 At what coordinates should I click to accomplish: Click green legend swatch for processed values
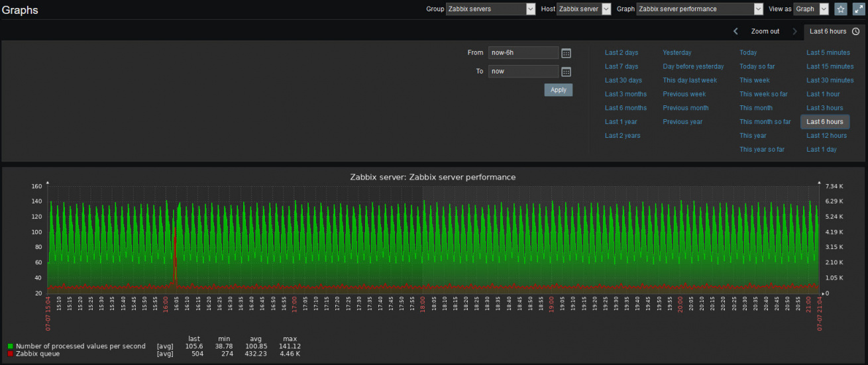point(11,346)
